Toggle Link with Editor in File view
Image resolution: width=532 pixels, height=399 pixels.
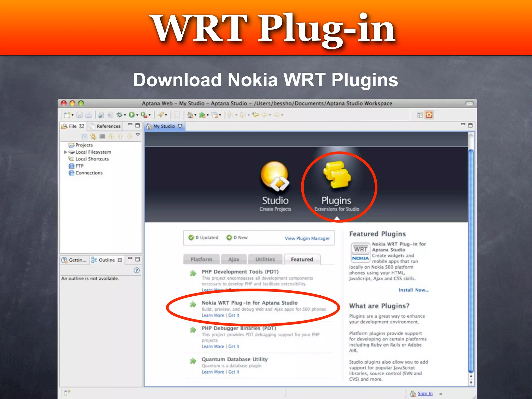coord(93,136)
